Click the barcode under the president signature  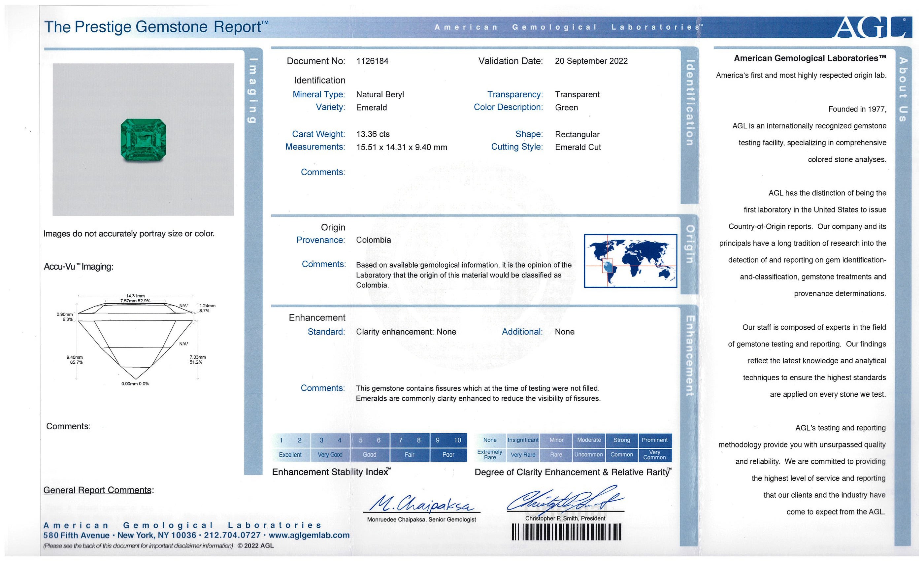coord(566,532)
